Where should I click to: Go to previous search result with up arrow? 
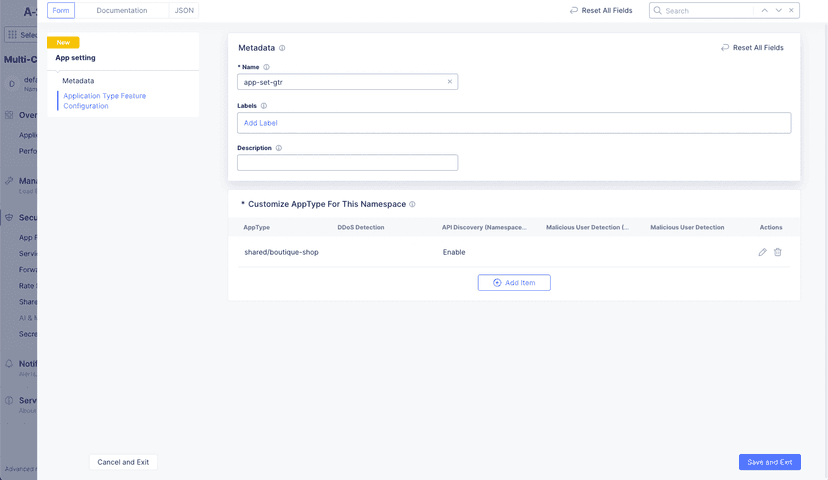[764, 11]
